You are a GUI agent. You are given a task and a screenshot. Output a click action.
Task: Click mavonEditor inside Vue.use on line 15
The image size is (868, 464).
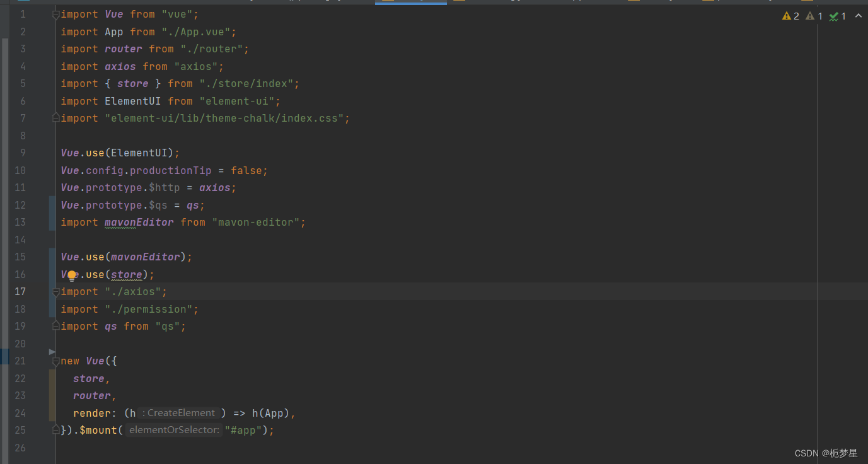point(146,257)
